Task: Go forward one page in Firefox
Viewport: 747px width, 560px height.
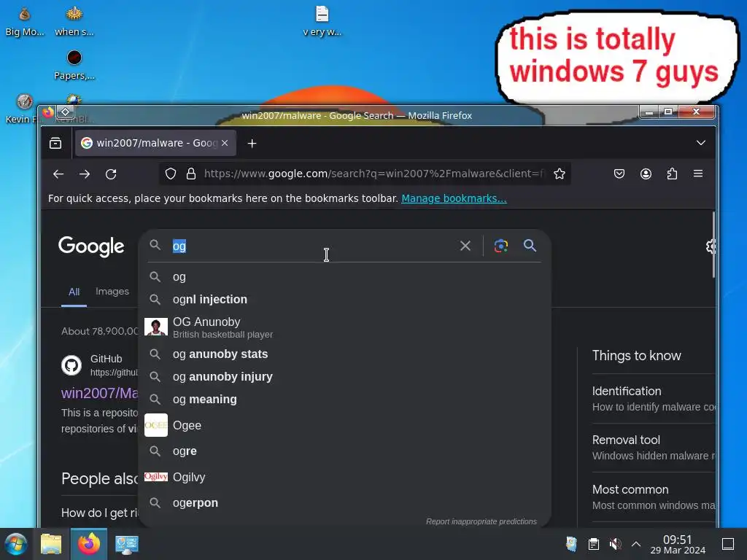Action: click(85, 174)
